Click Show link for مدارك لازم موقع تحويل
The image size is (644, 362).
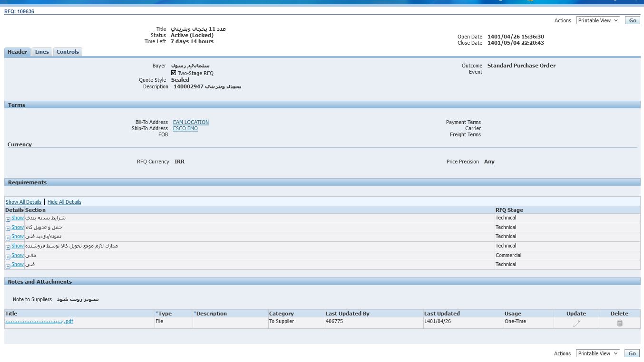pyautogui.click(x=18, y=246)
